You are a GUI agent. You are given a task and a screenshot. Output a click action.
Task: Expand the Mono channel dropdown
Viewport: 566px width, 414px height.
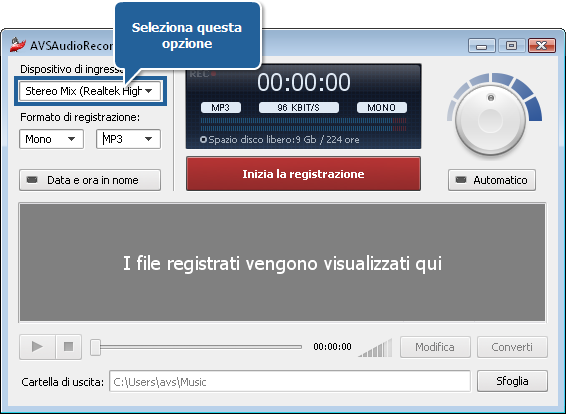coord(51,139)
